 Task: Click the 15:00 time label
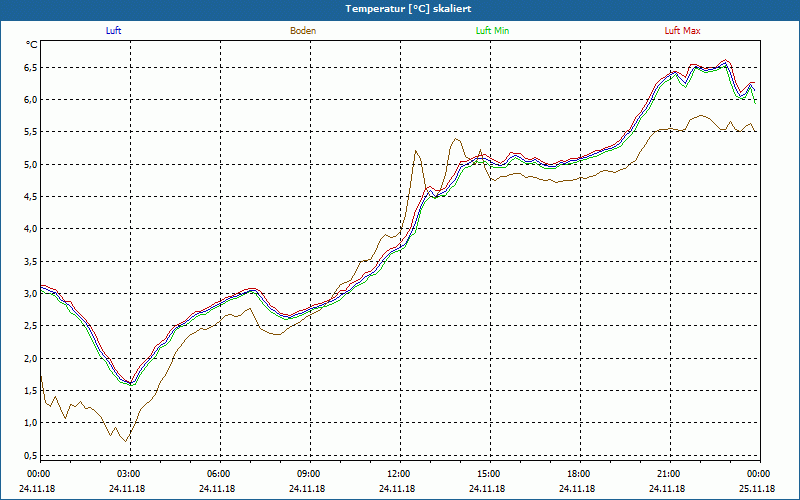[x=490, y=474]
